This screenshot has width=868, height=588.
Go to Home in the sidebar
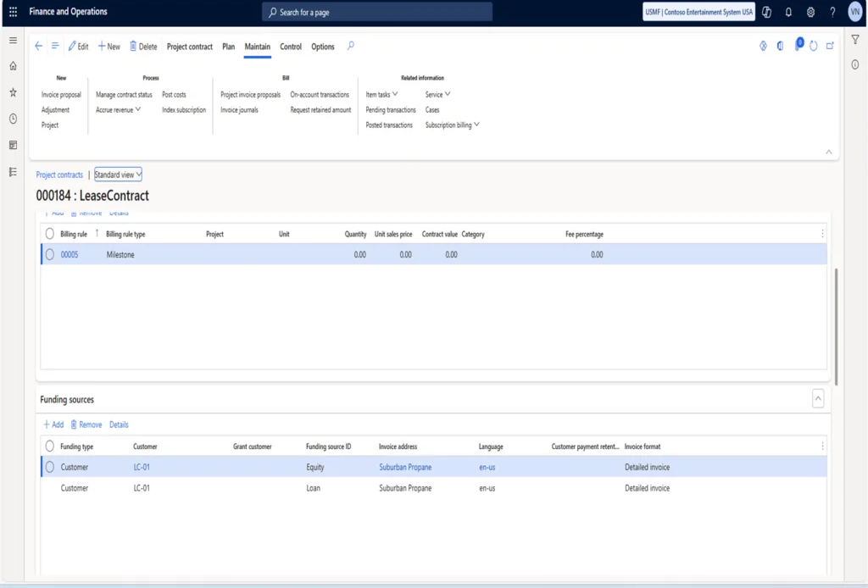pyautogui.click(x=13, y=66)
